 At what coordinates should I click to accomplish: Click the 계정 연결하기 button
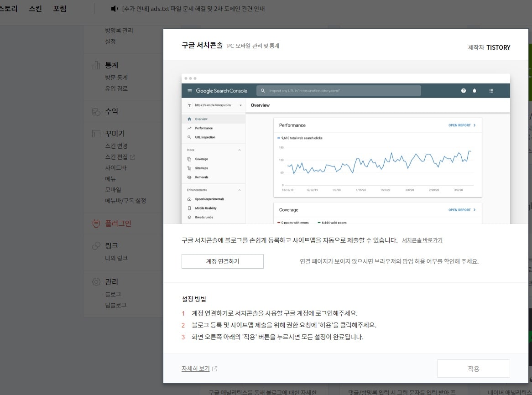pos(222,261)
